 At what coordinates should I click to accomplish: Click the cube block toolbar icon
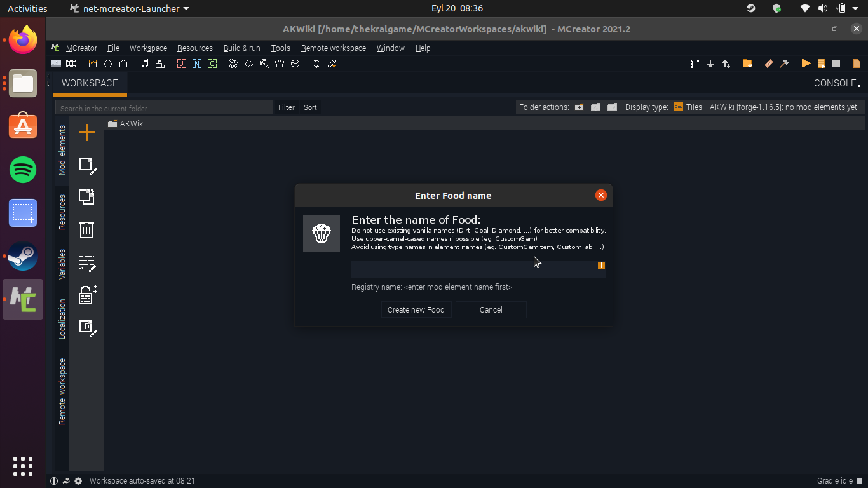[x=295, y=64]
